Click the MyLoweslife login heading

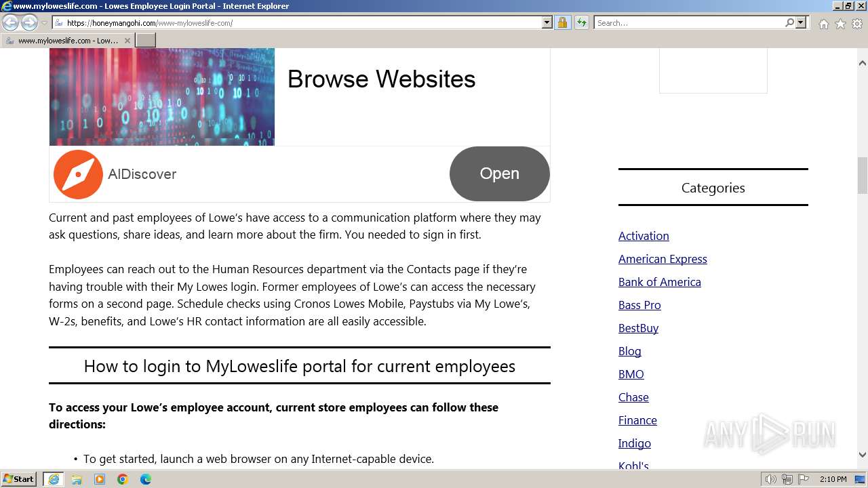300,366
